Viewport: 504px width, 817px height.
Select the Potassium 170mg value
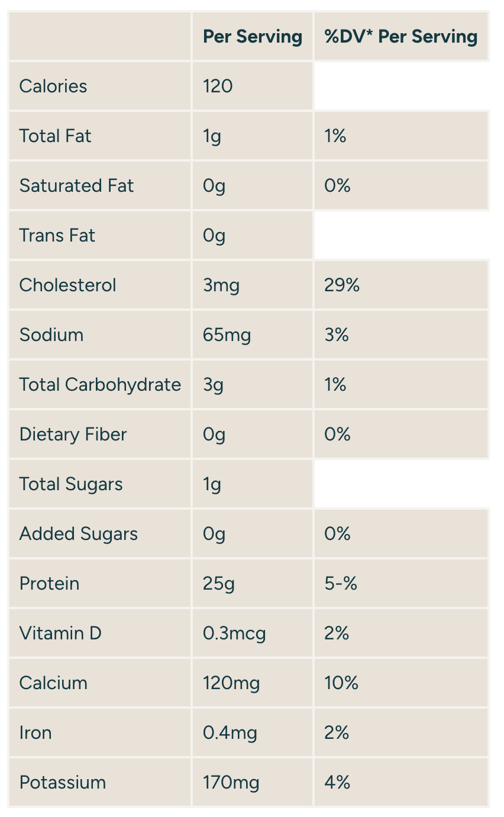(x=231, y=783)
